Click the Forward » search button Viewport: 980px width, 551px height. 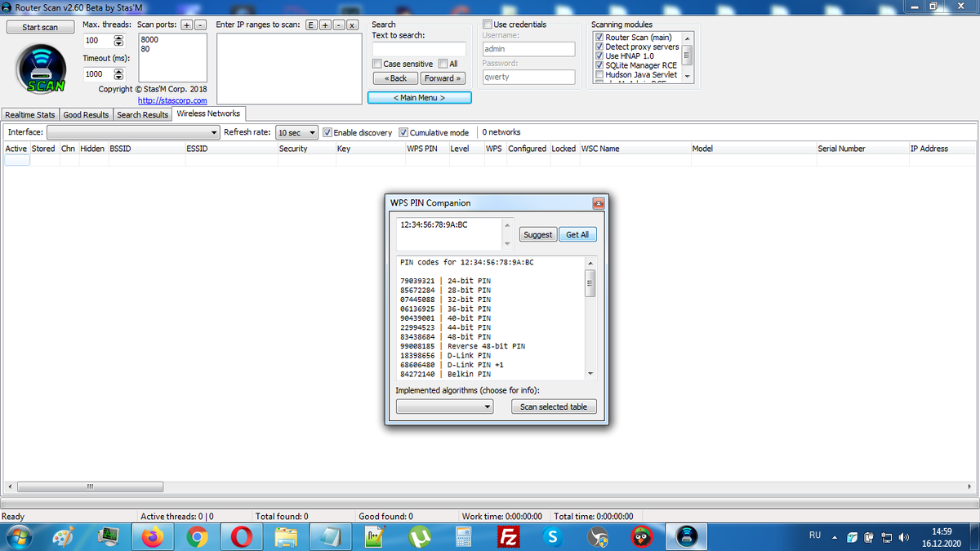coord(443,78)
